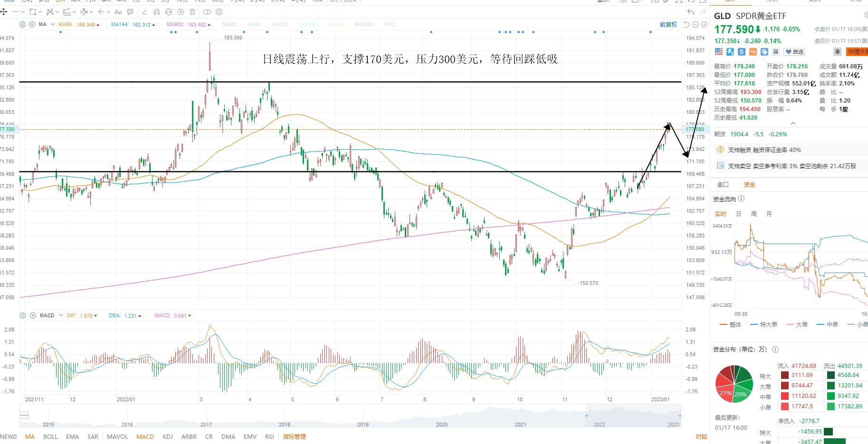Click the ellipsis button on timeline
Viewport: 868px width, 444px height.
pos(24,415)
